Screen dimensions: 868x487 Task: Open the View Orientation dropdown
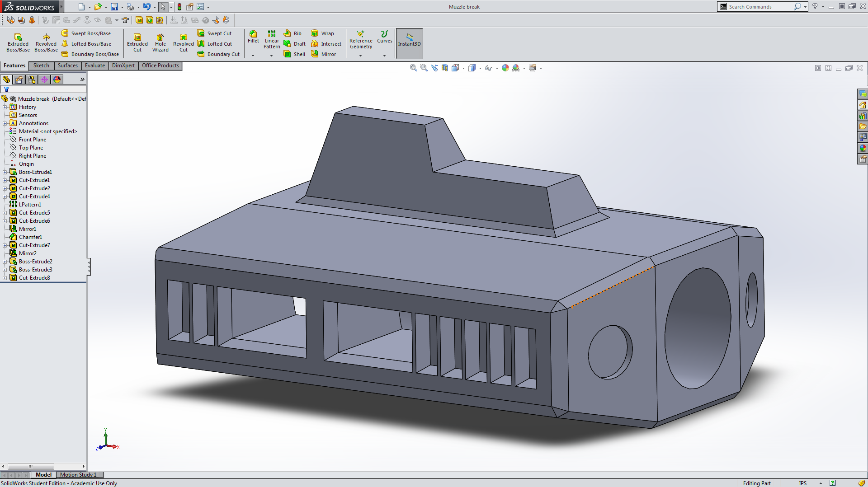463,68
